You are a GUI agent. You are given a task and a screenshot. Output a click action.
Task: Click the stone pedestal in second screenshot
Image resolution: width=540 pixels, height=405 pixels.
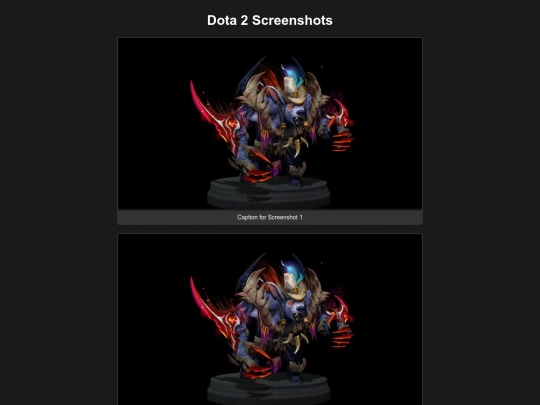(x=269, y=389)
